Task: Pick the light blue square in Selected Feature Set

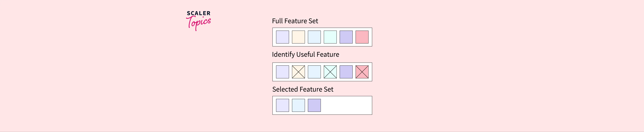Action: [x=298, y=105]
